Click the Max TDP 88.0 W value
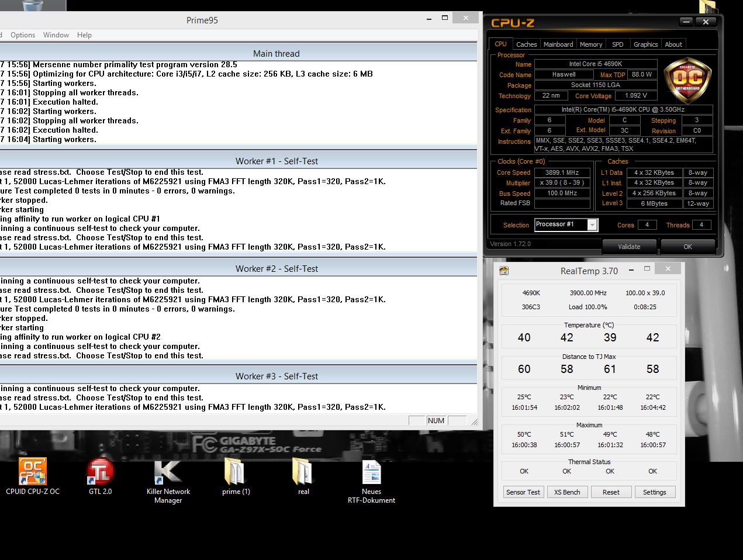The image size is (743, 560). click(641, 75)
